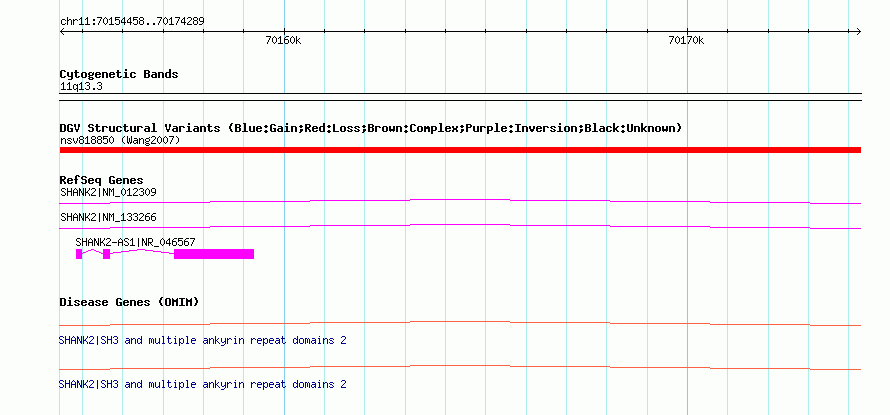Click the first small SHANK2-AS1 exon
Screen dimensions: 890x415
[x=79, y=254]
